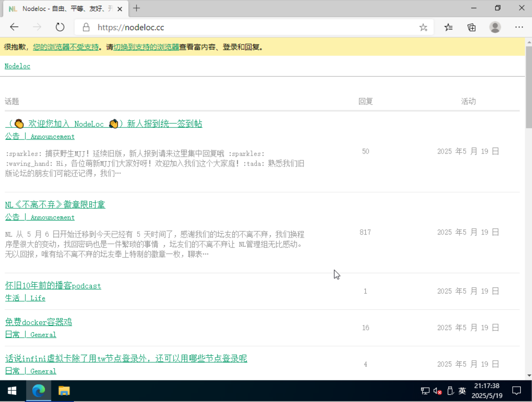
Task: Open the '切换到支持的浏览器' link
Action: tap(146, 47)
